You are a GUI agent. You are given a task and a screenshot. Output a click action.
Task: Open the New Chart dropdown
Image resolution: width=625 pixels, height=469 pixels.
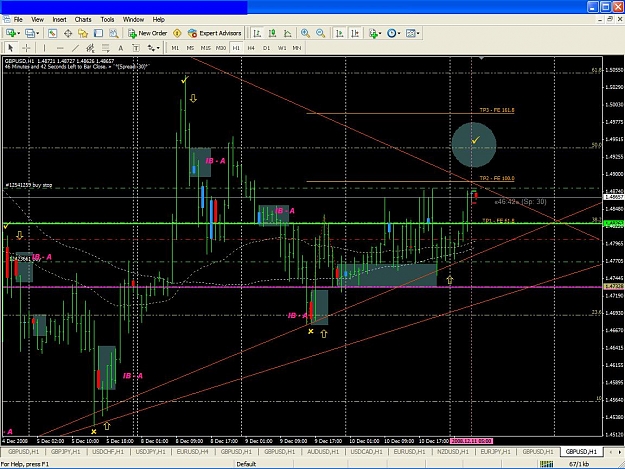coord(13,33)
